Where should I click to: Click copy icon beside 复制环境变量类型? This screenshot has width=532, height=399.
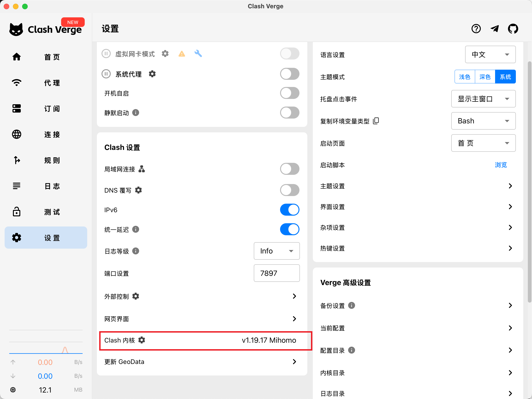pos(376,121)
